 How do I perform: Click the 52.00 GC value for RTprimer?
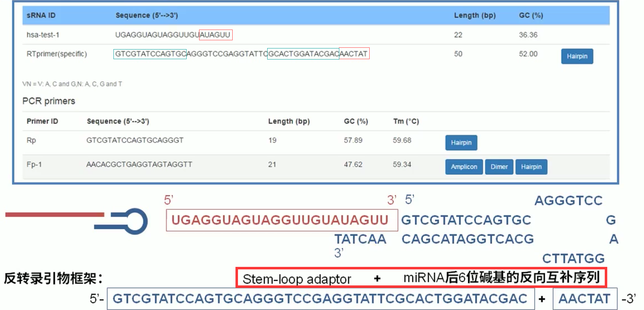click(x=528, y=54)
